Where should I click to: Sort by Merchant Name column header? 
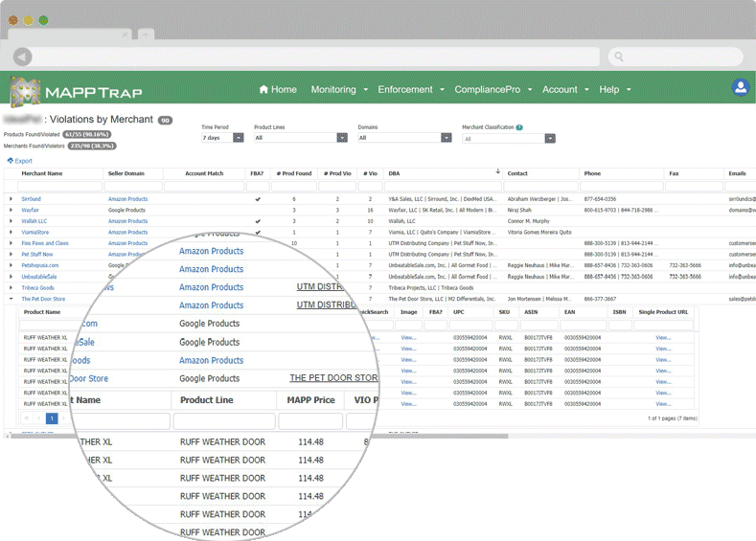click(x=42, y=173)
